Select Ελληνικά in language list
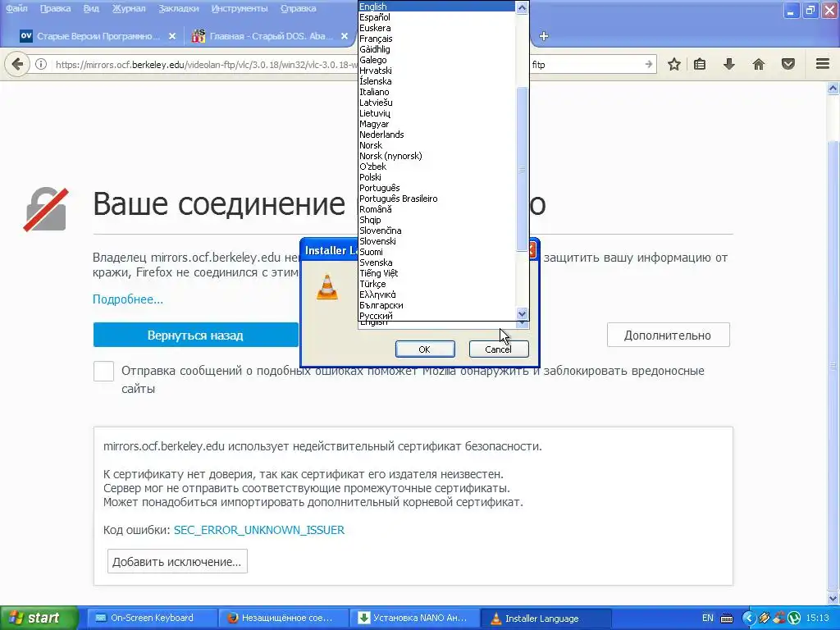The image size is (840, 630). coord(436,294)
